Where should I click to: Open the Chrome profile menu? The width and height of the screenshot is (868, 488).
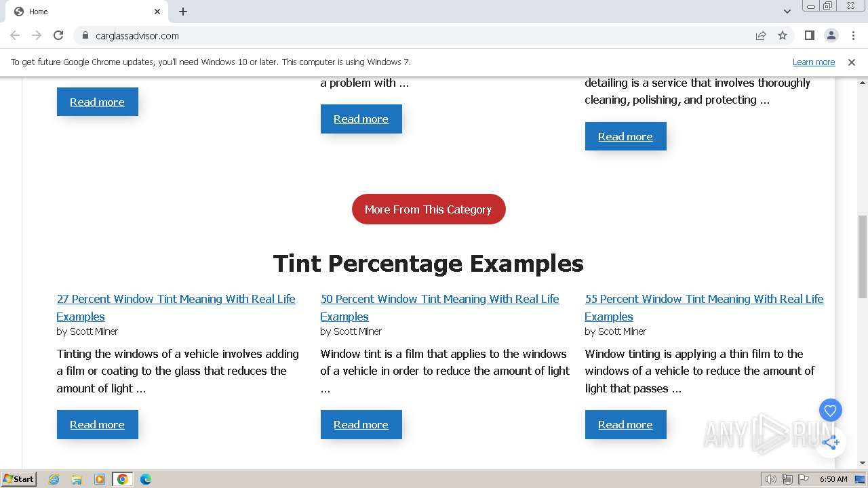[831, 35]
